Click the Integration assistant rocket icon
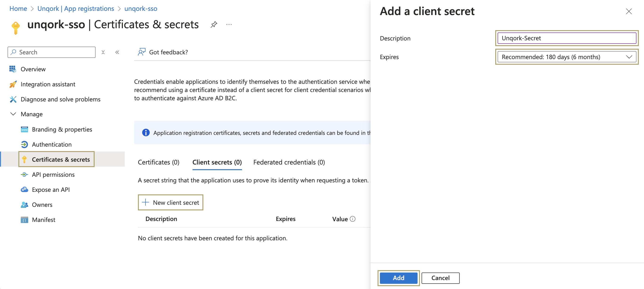The image size is (644, 289). [13, 84]
